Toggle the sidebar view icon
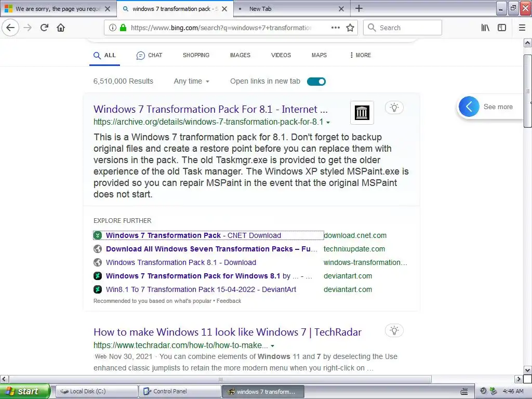The height and width of the screenshot is (399, 532). [502, 28]
